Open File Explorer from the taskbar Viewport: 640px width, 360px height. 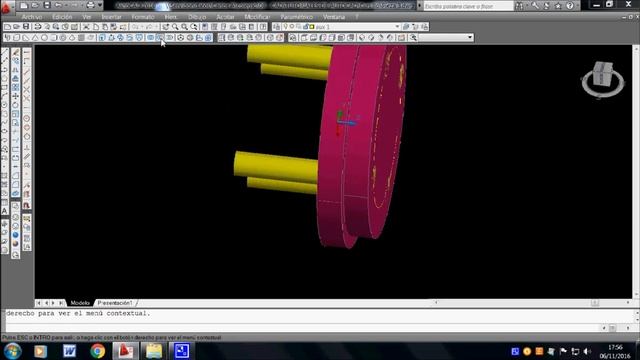154,351
